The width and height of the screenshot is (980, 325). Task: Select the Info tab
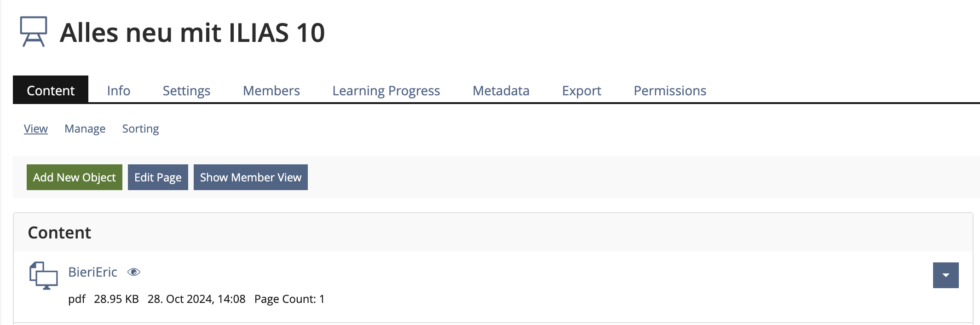pos(118,90)
